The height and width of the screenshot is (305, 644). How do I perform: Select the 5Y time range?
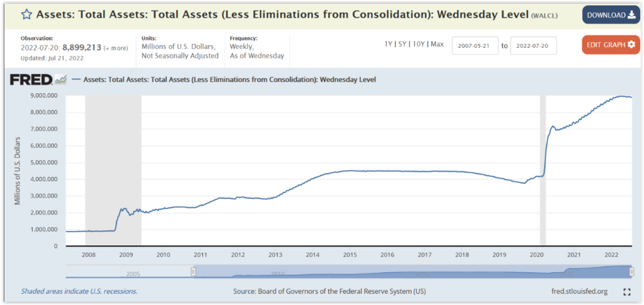(x=404, y=44)
